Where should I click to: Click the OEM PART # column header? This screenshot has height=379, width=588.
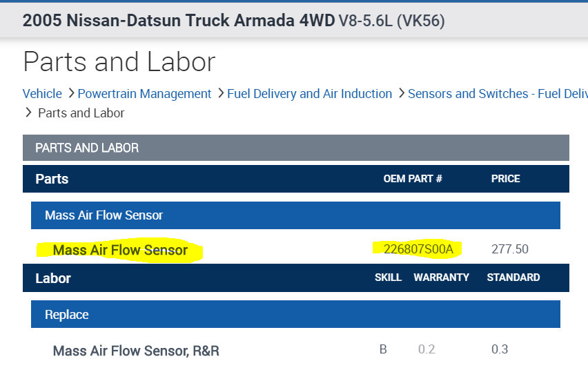pyautogui.click(x=412, y=179)
